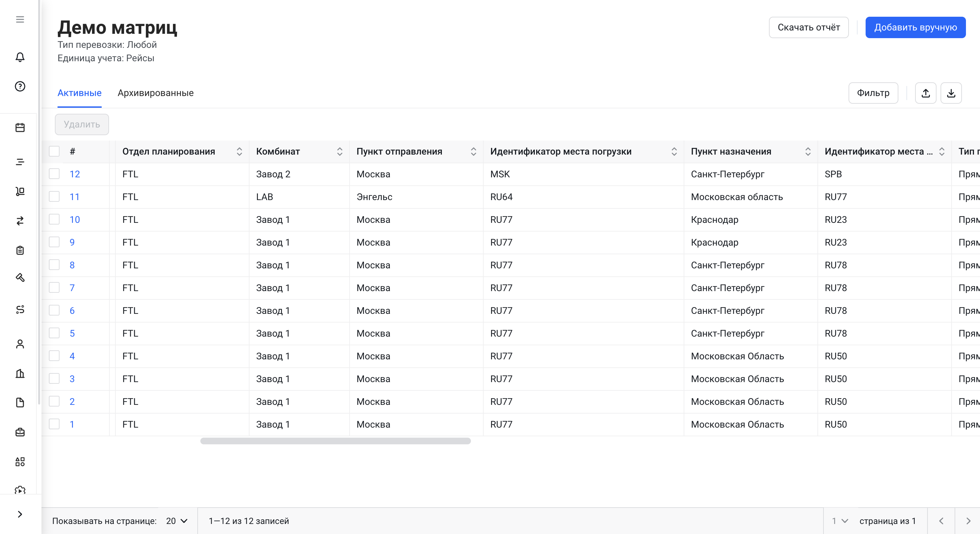Open rows-per-page dropdown showing 20
Screen dimensions: 980x534
point(177,521)
